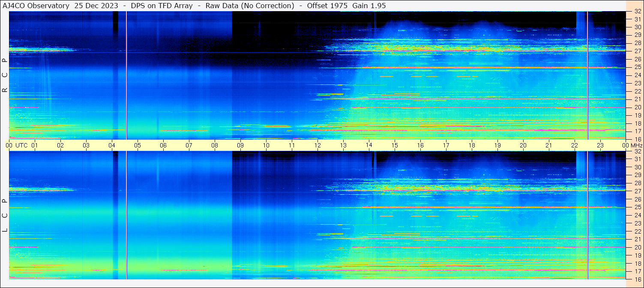Select the 21 hour mark on time axis
Screen dimensions: 644x288
click(549, 145)
